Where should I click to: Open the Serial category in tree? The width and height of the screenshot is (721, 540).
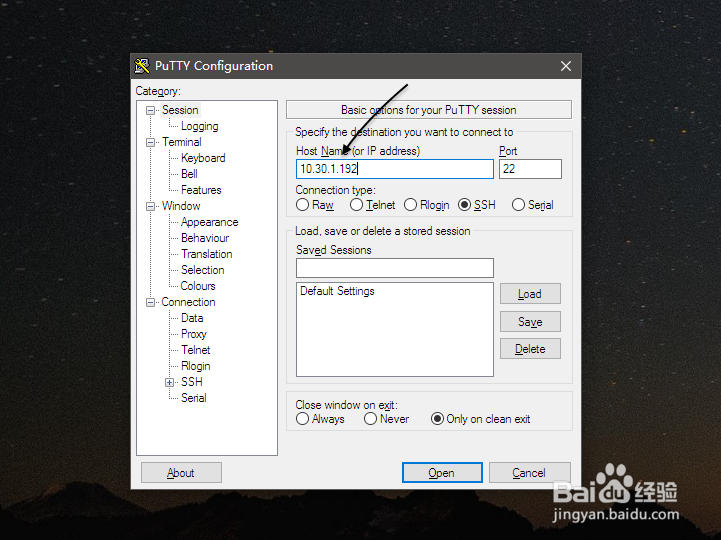(194, 398)
